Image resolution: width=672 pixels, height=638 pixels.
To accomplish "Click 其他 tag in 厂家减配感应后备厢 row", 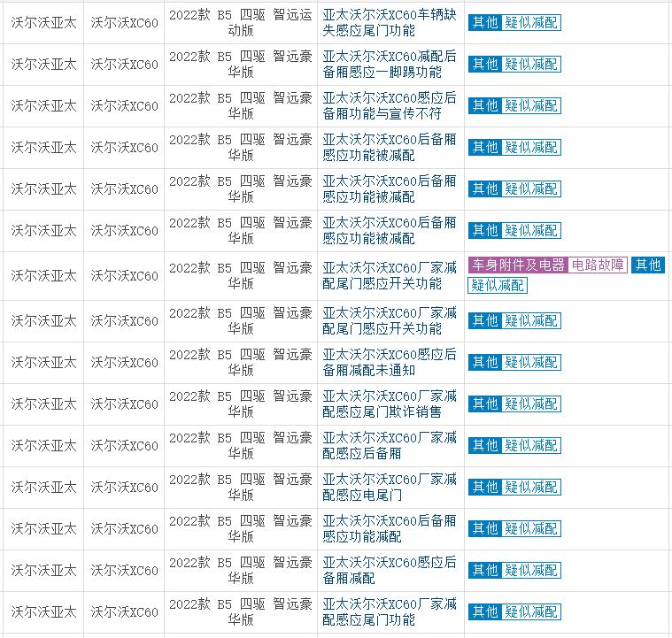I will click(x=484, y=446).
